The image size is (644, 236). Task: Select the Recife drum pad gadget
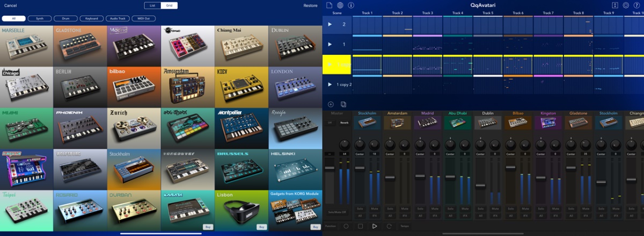(295, 128)
